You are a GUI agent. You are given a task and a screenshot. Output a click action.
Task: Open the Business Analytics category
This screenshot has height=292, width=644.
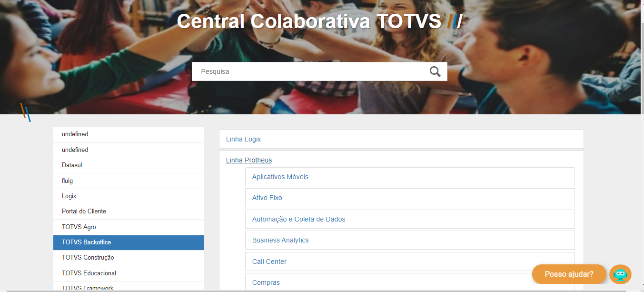click(x=410, y=240)
